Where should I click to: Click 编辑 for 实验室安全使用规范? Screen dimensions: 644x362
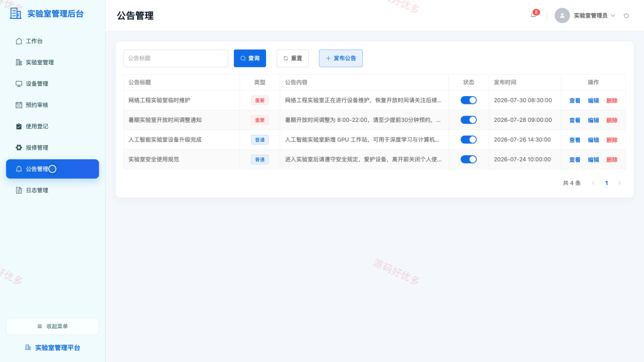594,160
